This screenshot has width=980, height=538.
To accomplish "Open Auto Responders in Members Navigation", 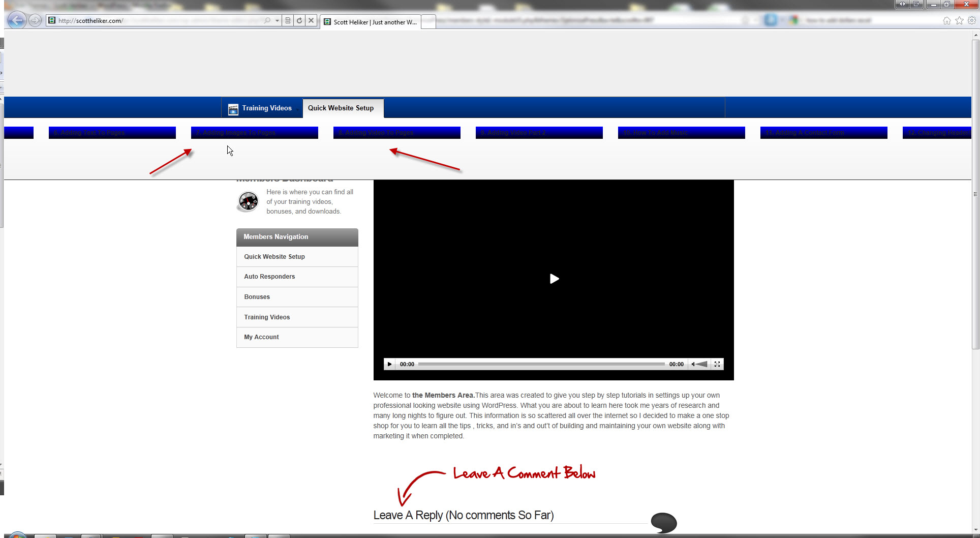I will [269, 277].
